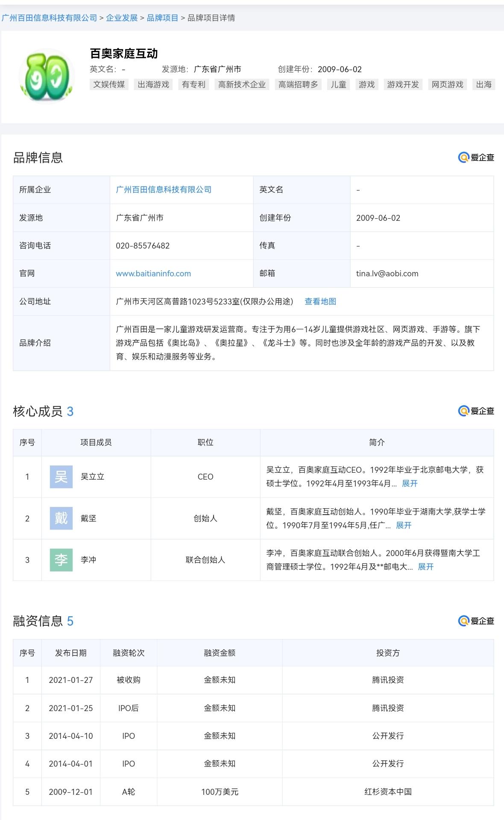Select the 高新技术企业 tag
The height and width of the screenshot is (820, 504).
[x=242, y=85]
